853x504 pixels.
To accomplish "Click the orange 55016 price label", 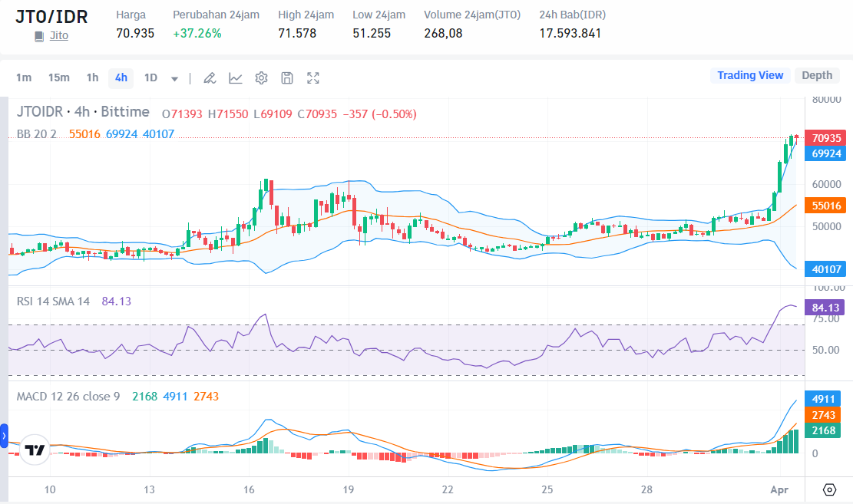I will (x=825, y=205).
